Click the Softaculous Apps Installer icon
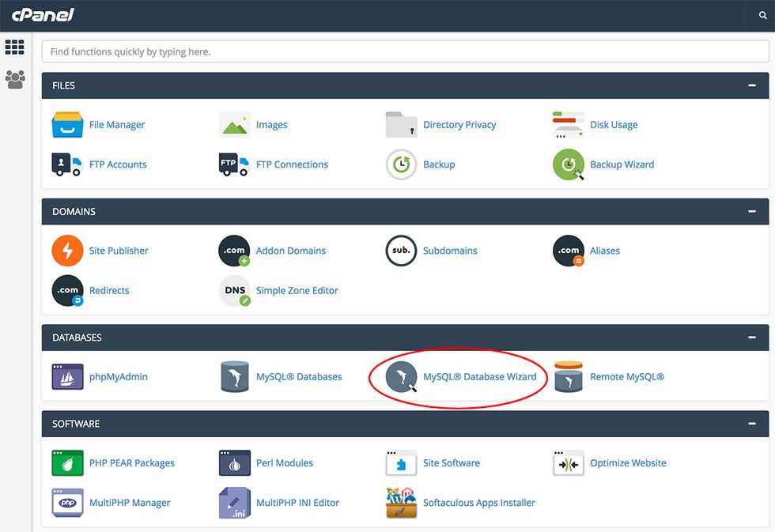This screenshot has height=532, width=775. 402,503
